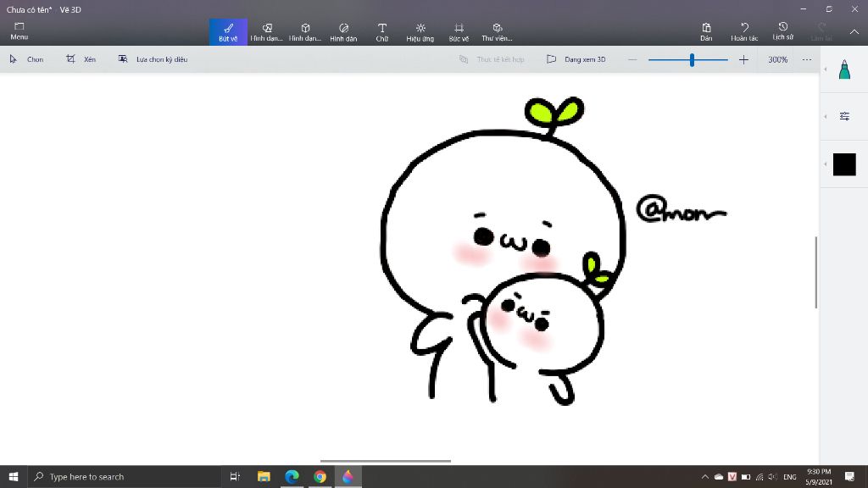Screen dimensions: 868x488
Task: Click the zoom in plus button
Action: (x=743, y=59)
